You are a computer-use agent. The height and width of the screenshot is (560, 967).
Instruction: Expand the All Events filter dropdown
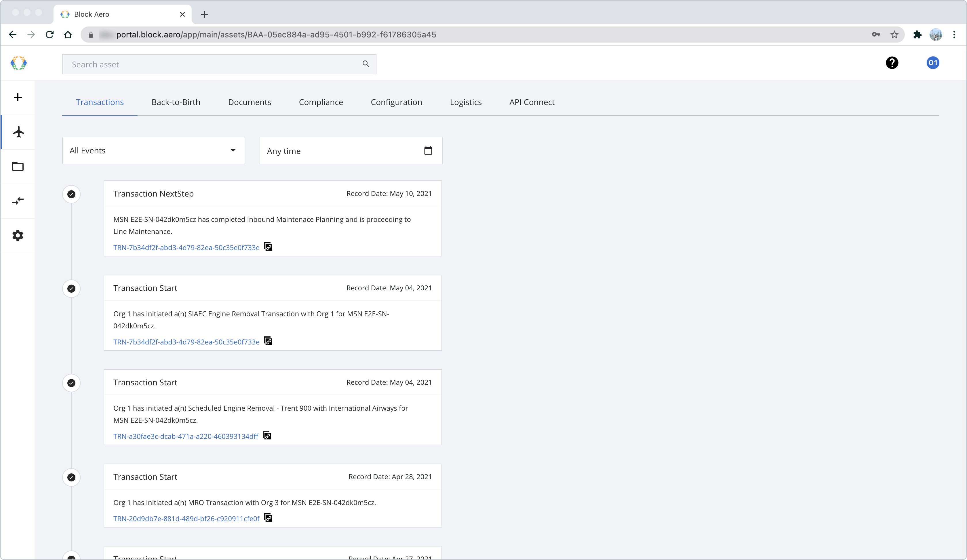(233, 150)
